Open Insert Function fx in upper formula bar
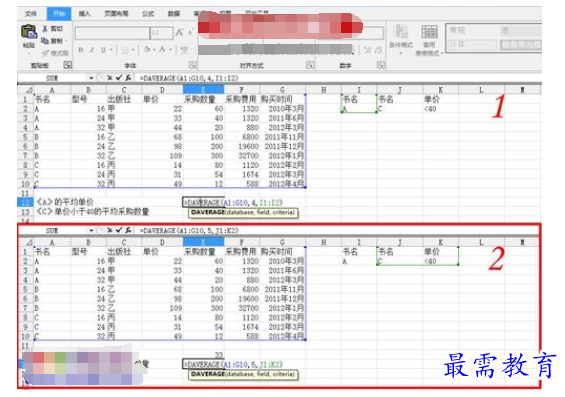Screen dimensions: 565x397 pos(128,78)
